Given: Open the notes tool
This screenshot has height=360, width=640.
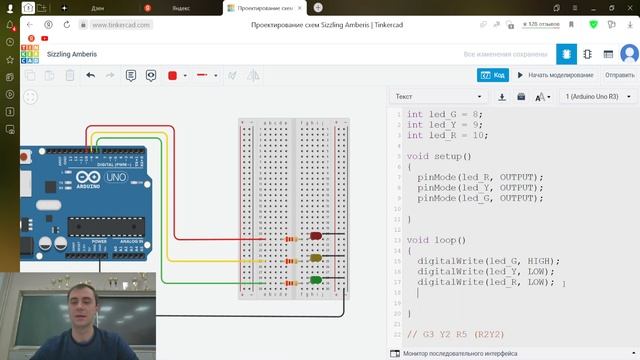Looking at the screenshot, I should coord(131,76).
